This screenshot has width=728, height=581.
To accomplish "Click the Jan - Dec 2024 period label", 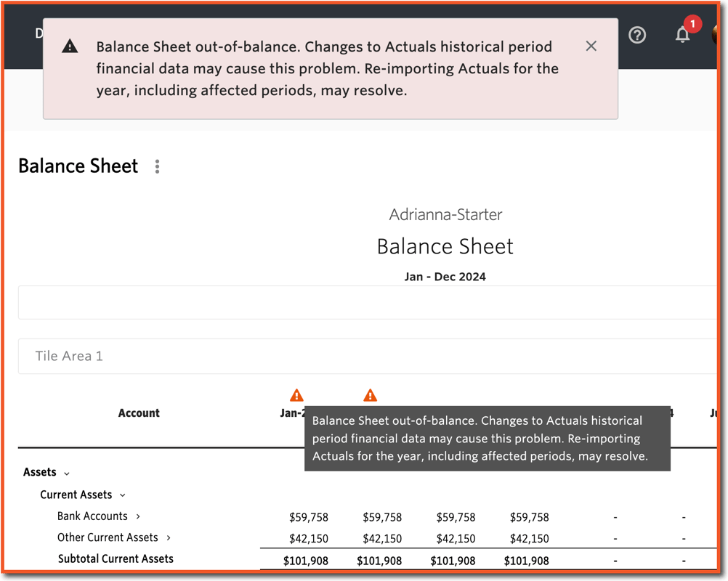I will (445, 277).
